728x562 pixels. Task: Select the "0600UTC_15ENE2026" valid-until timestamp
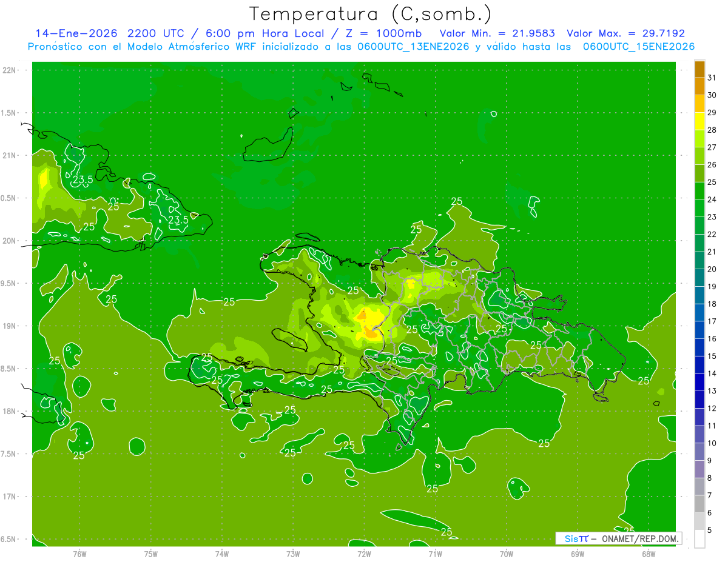(x=639, y=47)
